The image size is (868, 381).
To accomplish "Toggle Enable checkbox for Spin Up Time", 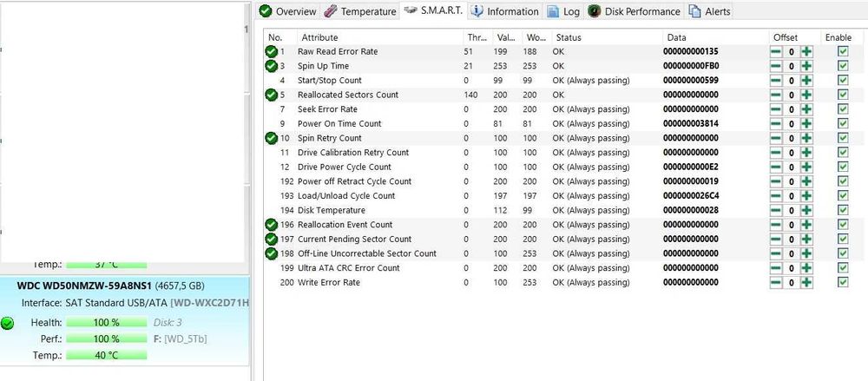I will pyautogui.click(x=843, y=66).
